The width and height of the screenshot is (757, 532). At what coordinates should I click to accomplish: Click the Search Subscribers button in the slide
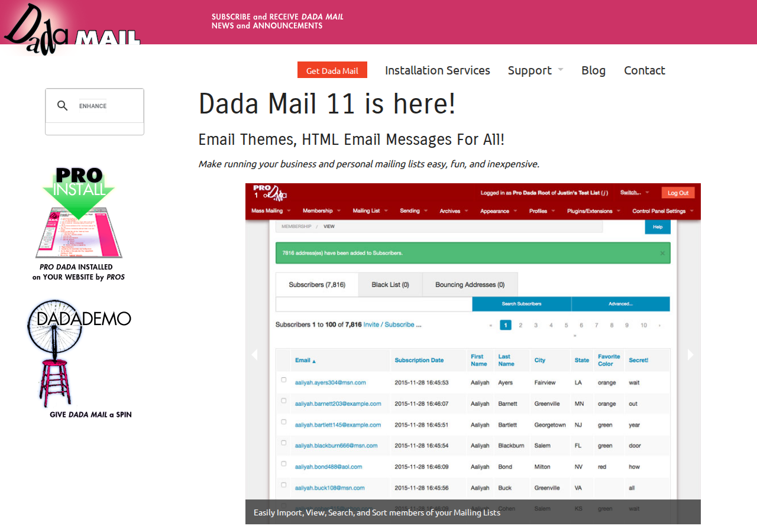point(522,304)
